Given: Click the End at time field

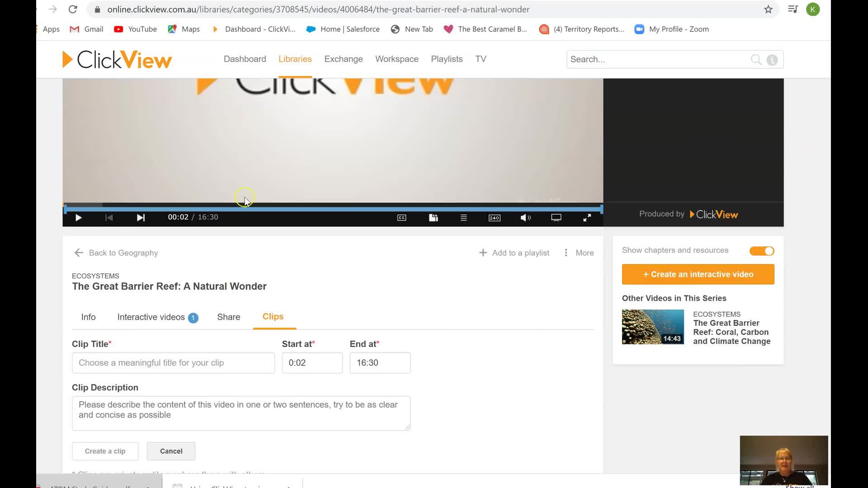Looking at the screenshot, I should tap(380, 363).
